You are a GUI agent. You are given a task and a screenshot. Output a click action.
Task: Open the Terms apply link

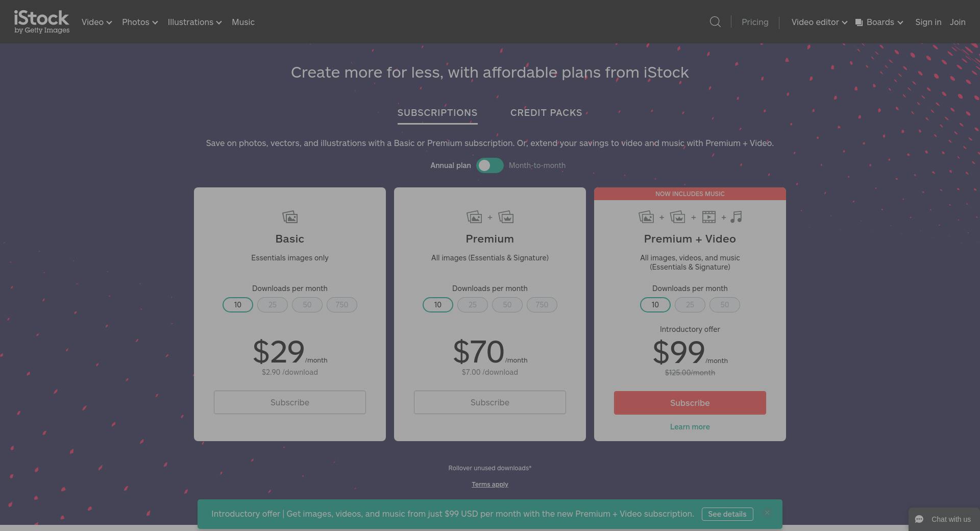pyautogui.click(x=490, y=485)
